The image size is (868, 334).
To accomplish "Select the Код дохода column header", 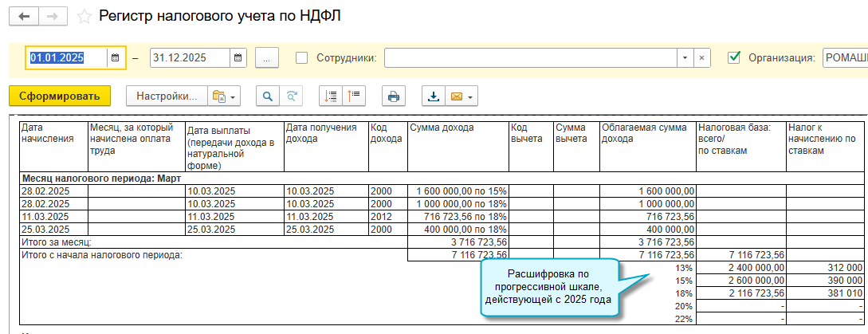I will (x=387, y=146).
